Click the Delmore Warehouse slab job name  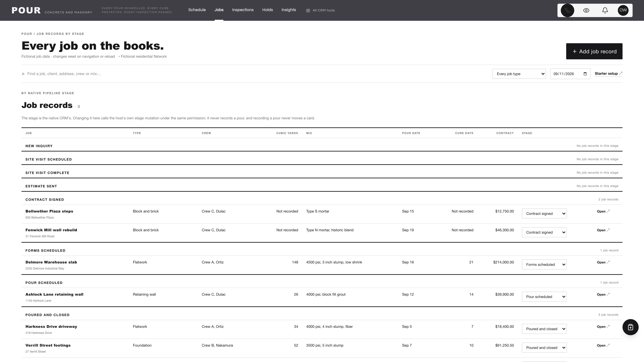pyautogui.click(x=51, y=262)
